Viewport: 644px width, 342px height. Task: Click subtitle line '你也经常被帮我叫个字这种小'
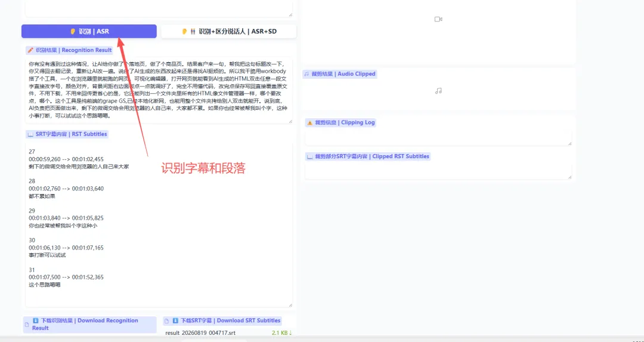click(63, 226)
